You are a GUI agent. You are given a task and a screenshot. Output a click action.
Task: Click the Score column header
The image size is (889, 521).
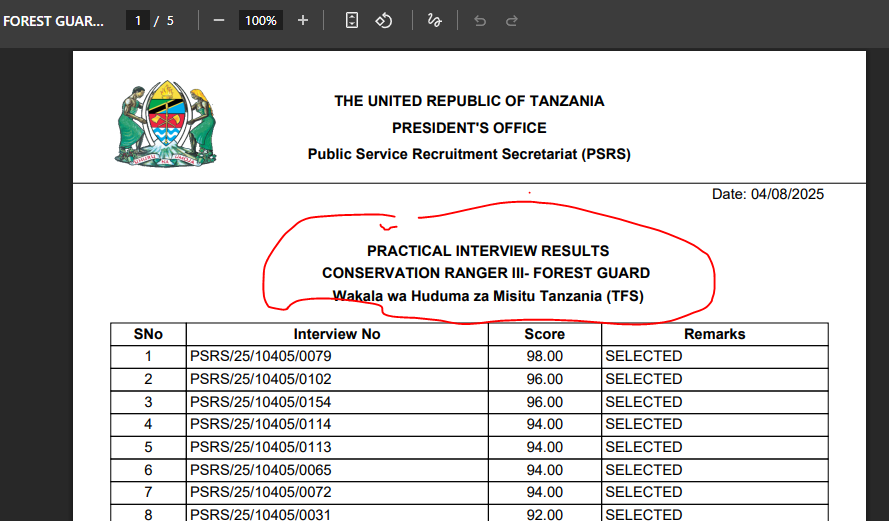(544, 334)
